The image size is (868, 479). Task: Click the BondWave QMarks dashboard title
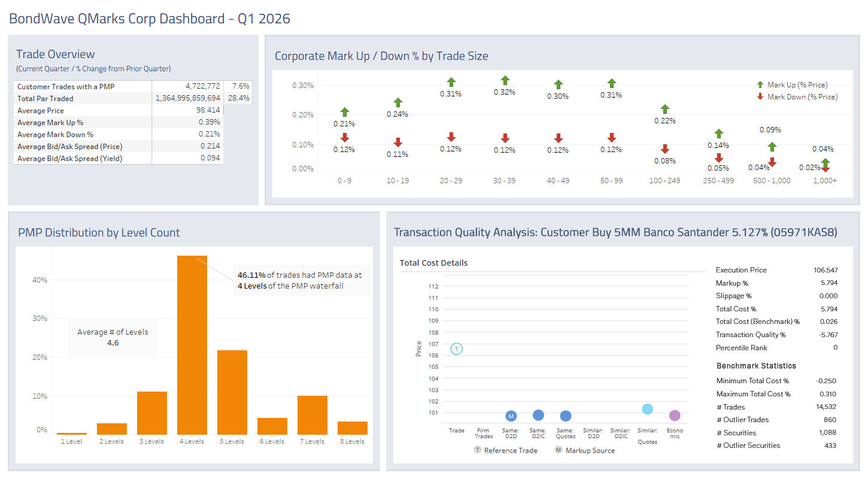coord(149,19)
